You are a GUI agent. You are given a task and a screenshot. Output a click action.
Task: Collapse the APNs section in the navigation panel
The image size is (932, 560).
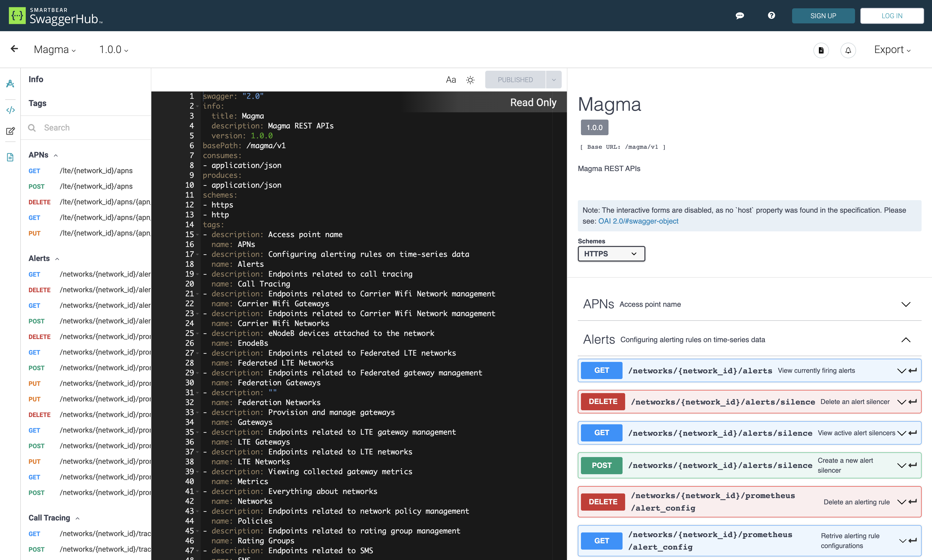[56, 155]
